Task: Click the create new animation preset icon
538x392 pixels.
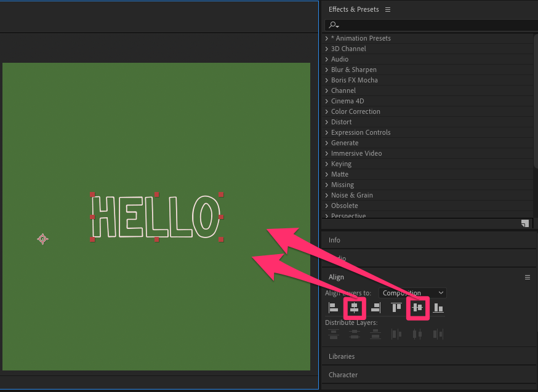Action: [525, 223]
